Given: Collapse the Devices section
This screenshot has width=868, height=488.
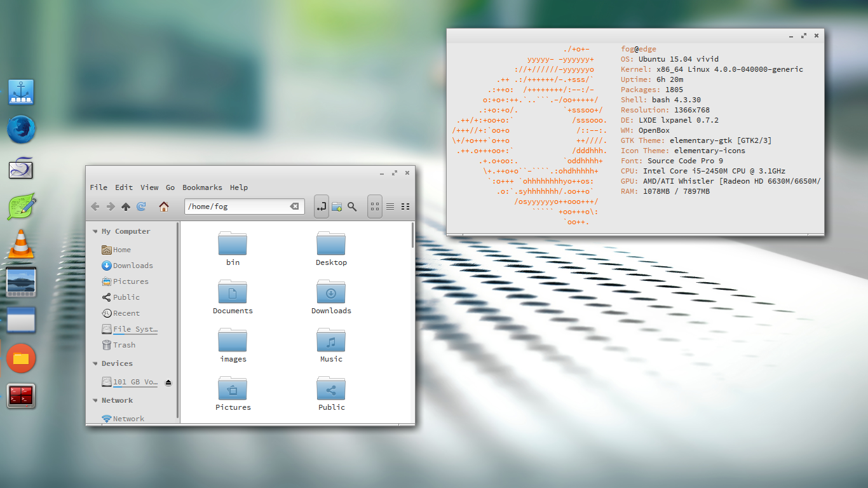Looking at the screenshot, I should pyautogui.click(x=95, y=364).
